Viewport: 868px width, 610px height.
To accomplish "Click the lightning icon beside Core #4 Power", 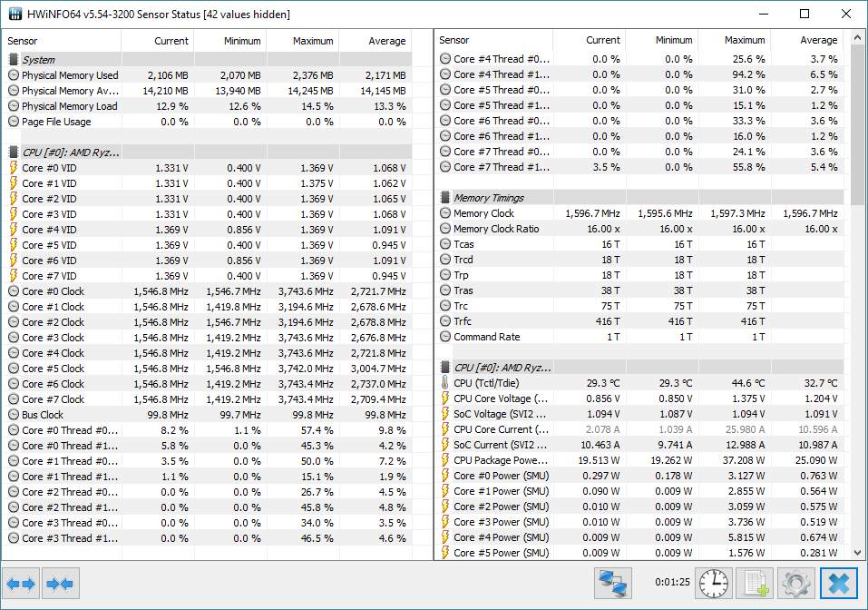I will click(x=445, y=536).
